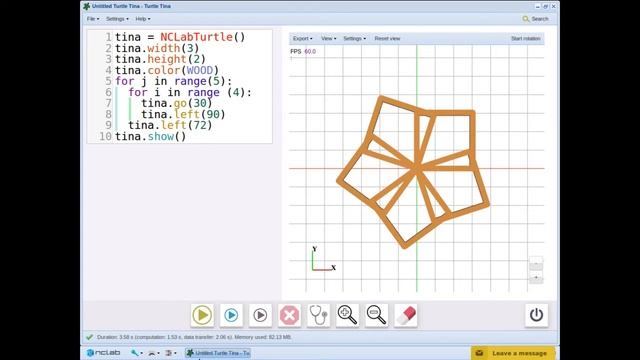The width and height of the screenshot is (640, 360).
Task: Click code line tina.height(2)
Action: [x=160, y=59]
